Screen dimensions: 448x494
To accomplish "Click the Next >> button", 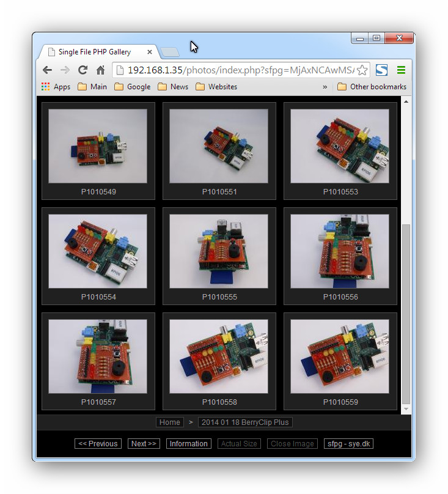I will tap(144, 444).
